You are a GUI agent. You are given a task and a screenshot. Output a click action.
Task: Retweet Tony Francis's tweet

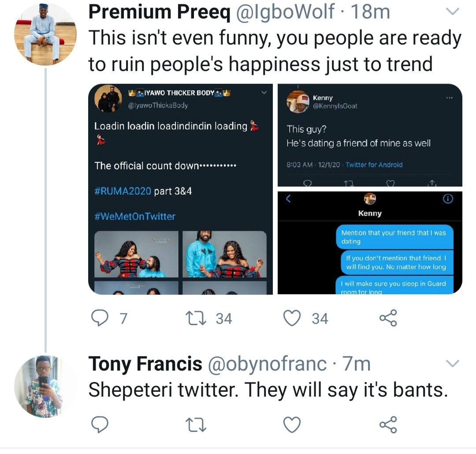point(197,424)
